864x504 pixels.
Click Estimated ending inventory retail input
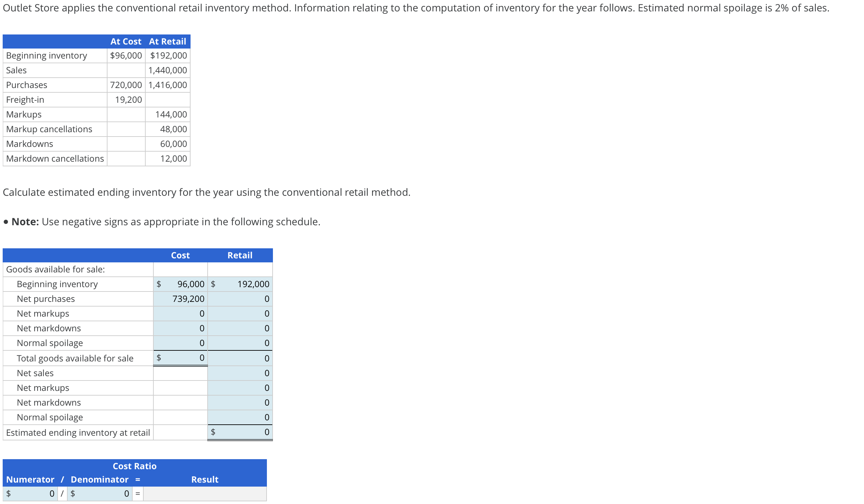tap(243, 432)
